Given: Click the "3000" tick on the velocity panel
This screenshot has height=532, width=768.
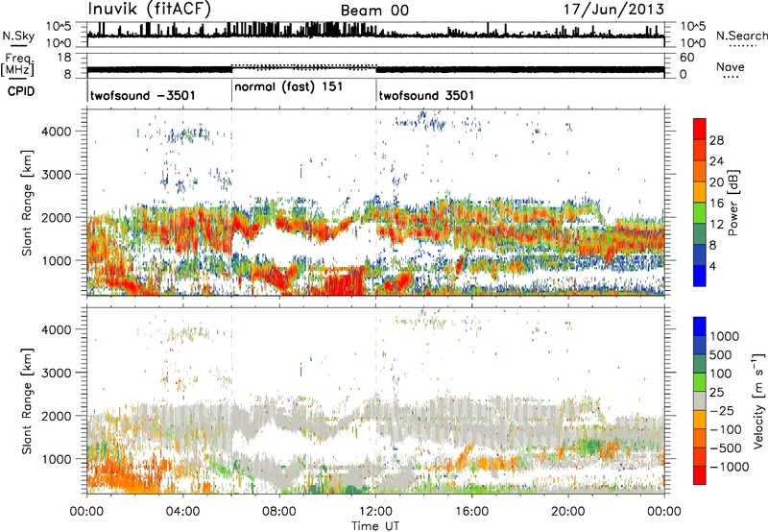Looking at the screenshot, I should click(57, 373).
